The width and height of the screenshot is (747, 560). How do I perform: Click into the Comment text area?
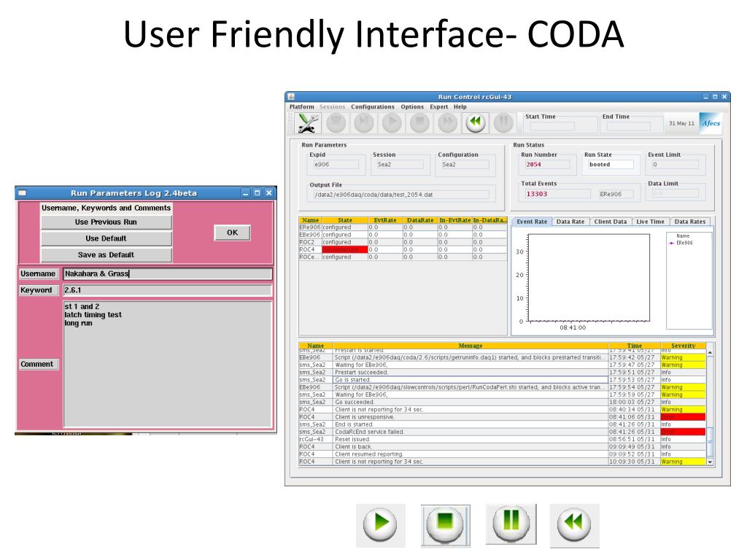click(x=167, y=365)
